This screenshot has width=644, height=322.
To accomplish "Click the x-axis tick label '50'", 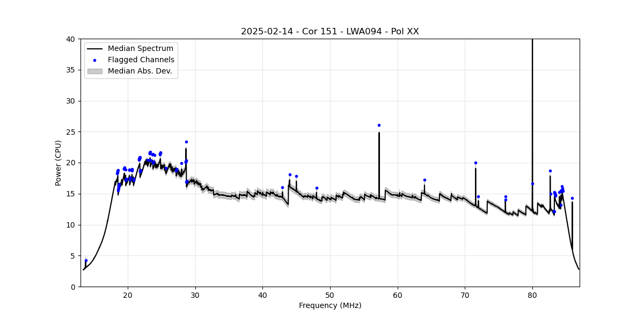I will click(x=330, y=295).
